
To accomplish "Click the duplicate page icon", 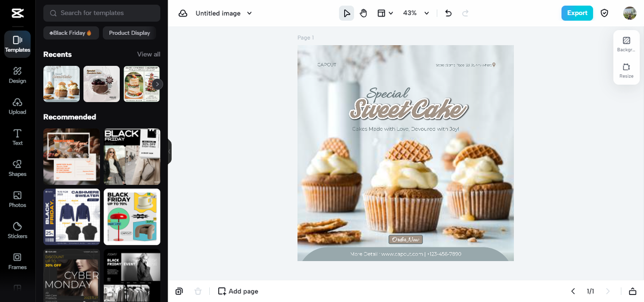I will click(179, 291).
